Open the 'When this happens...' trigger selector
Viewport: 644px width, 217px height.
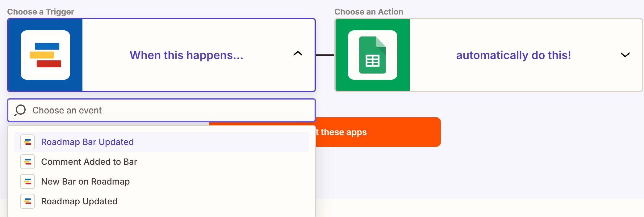pyautogui.click(x=161, y=55)
